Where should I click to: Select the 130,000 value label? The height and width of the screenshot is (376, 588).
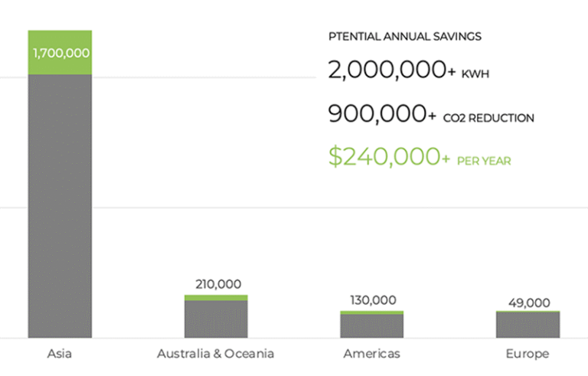click(x=373, y=300)
